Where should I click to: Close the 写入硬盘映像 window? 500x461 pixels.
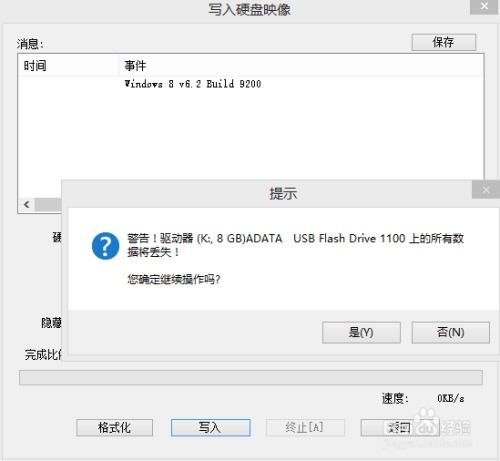pos(484,7)
